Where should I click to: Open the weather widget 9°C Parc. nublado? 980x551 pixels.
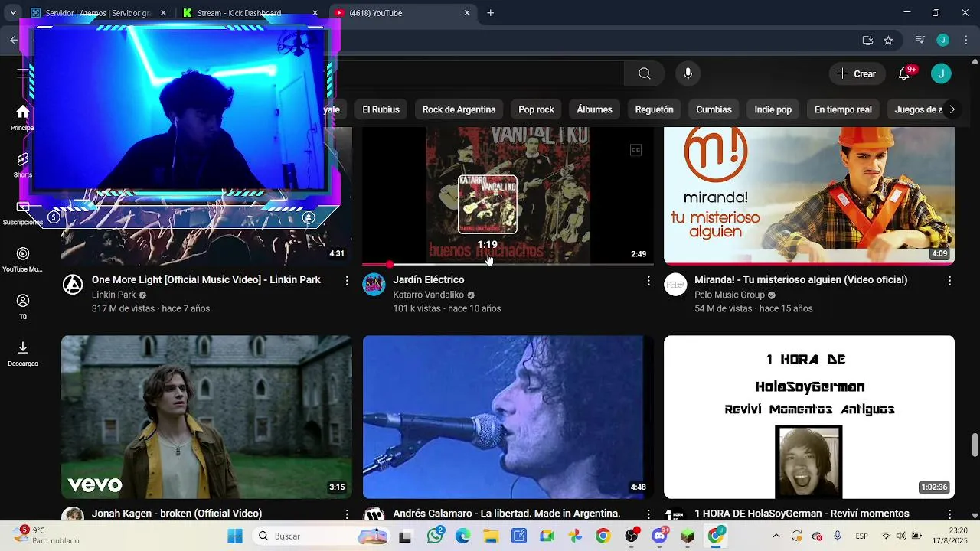pos(46,535)
